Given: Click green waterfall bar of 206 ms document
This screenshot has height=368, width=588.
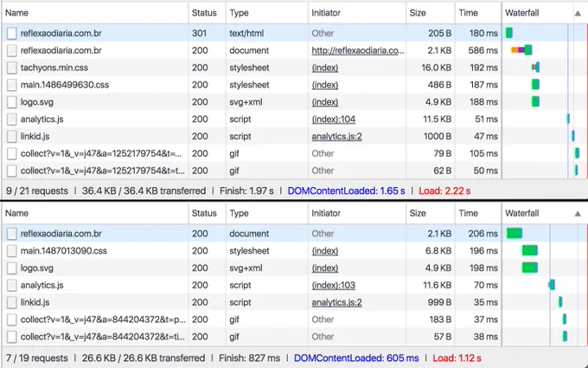Looking at the screenshot, I should click(514, 233).
